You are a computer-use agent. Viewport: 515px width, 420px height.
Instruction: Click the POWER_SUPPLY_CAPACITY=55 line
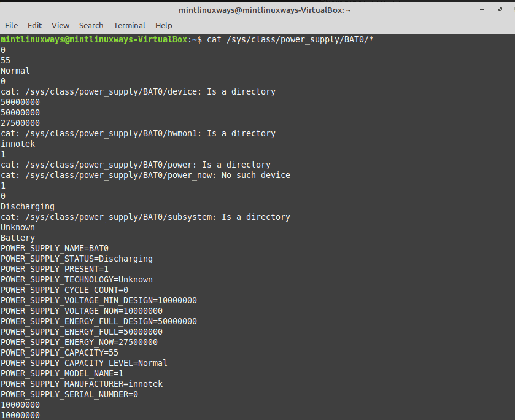click(x=60, y=353)
